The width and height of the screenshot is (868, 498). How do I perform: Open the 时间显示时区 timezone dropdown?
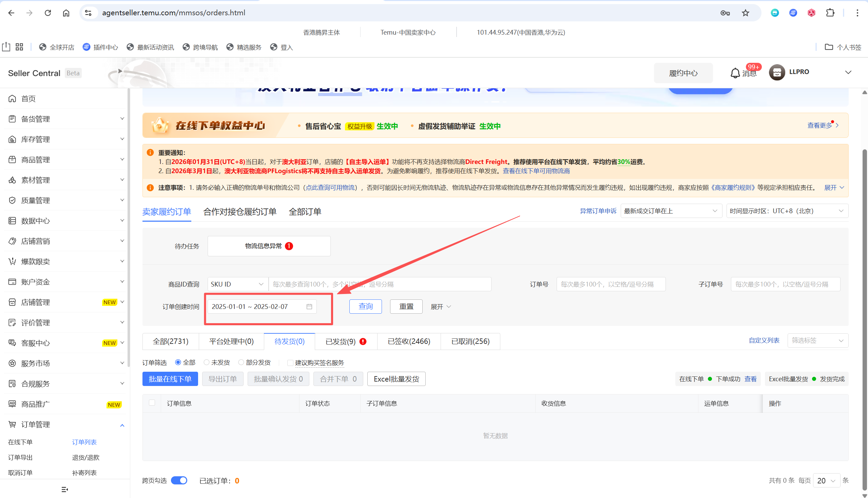(787, 211)
